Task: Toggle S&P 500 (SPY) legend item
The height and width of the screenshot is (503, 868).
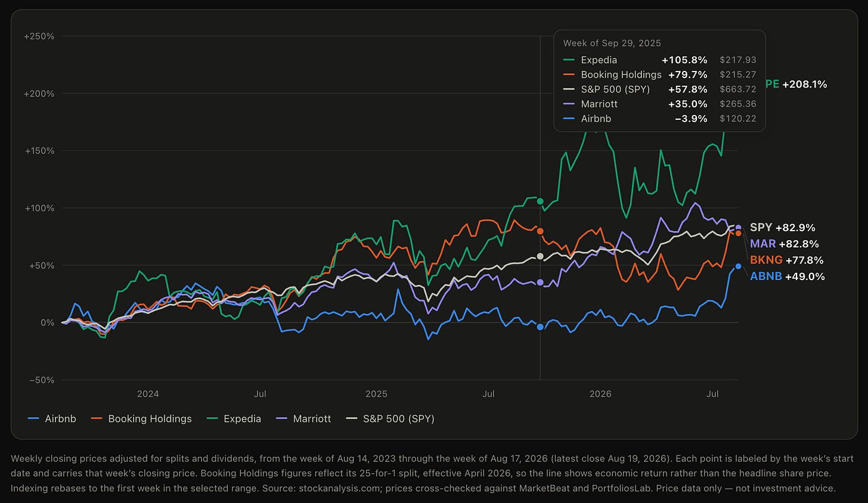Action: pyautogui.click(x=390, y=418)
